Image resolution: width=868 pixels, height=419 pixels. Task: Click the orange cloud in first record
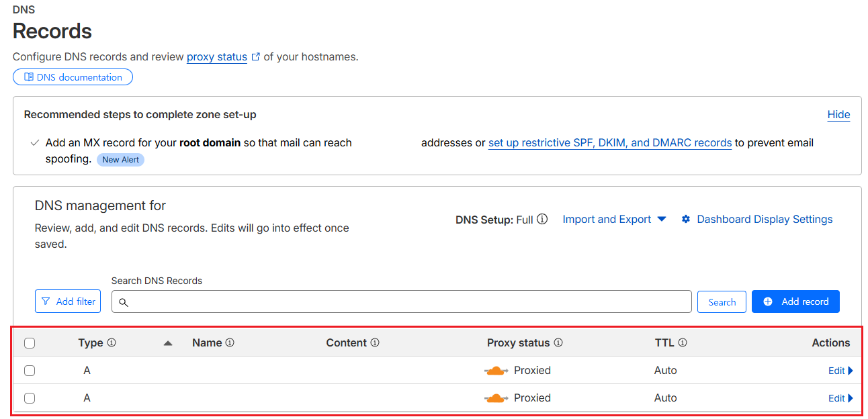[x=496, y=371]
